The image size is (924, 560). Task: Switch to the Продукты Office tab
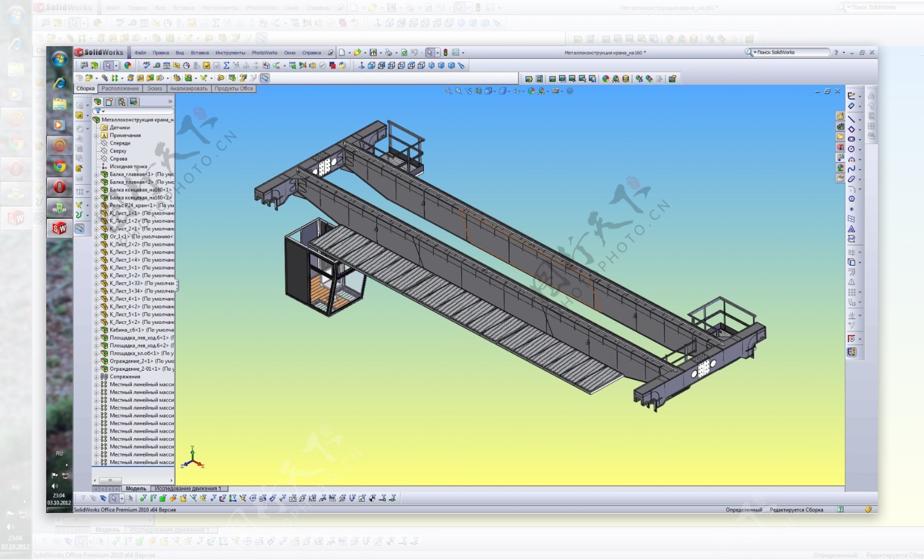(x=234, y=89)
